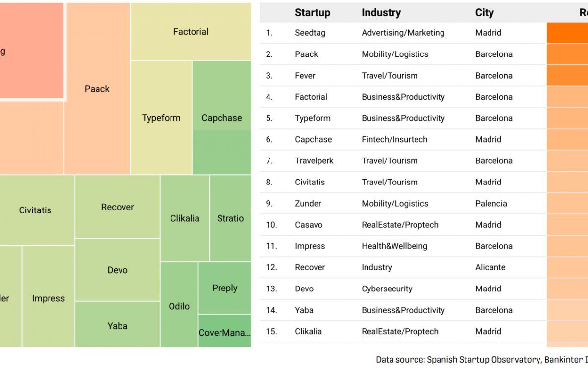588x368 pixels.
Task: Select the Factorial treemap tile
Action: 191,32
